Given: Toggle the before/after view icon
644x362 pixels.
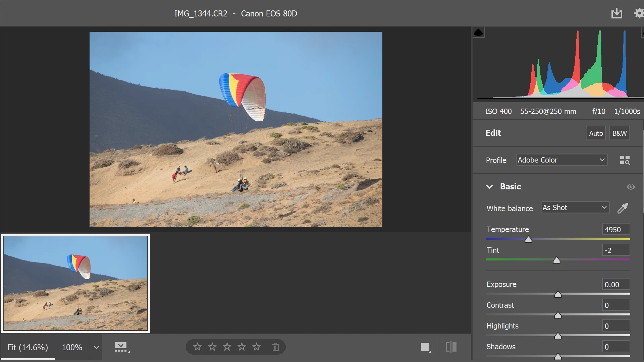Looking at the screenshot, I should [x=451, y=347].
